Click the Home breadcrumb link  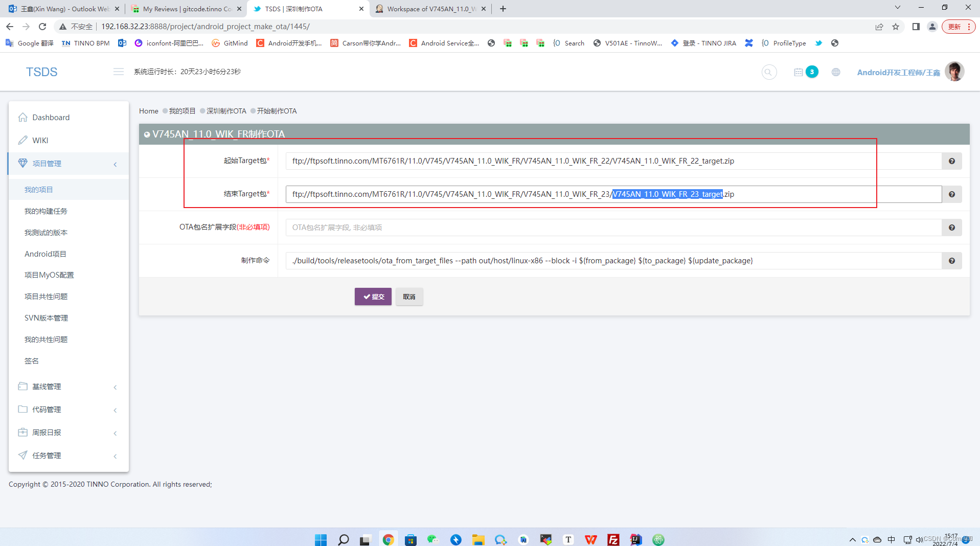pos(148,111)
